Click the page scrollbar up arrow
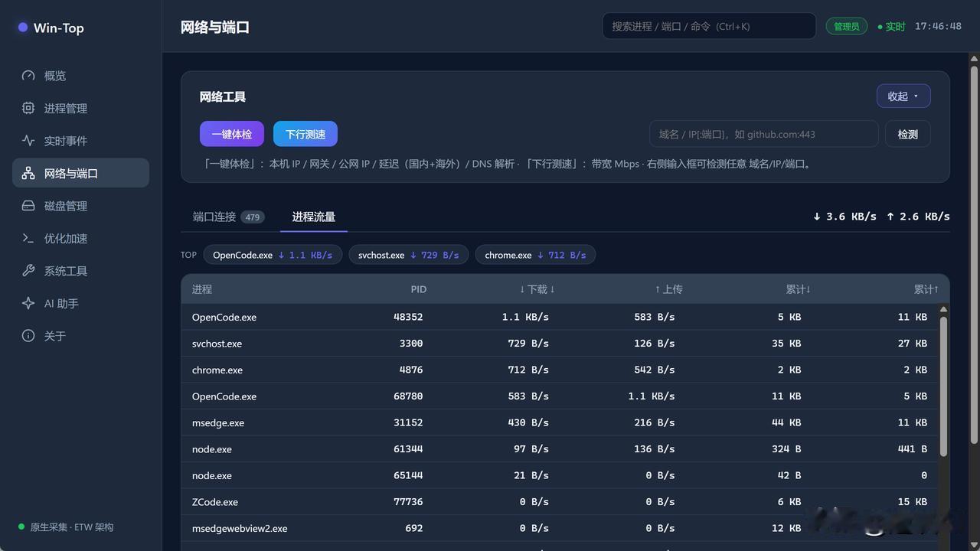This screenshot has width=980, height=551. (x=975, y=58)
